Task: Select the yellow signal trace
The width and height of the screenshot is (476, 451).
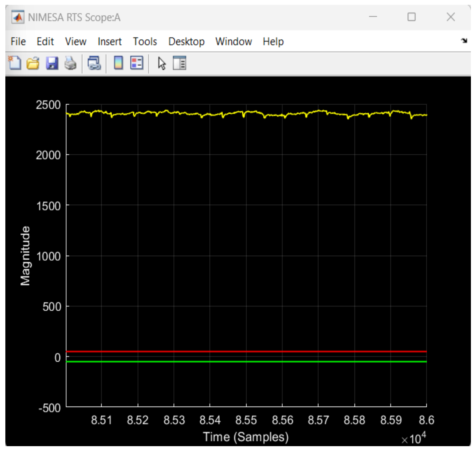Action: click(246, 114)
